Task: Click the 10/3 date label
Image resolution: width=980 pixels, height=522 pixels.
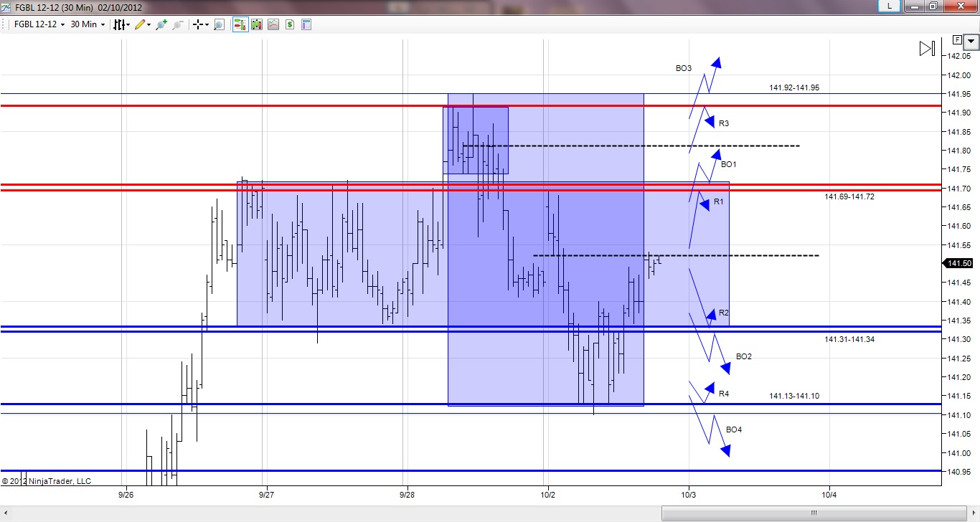Action: [689, 495]
